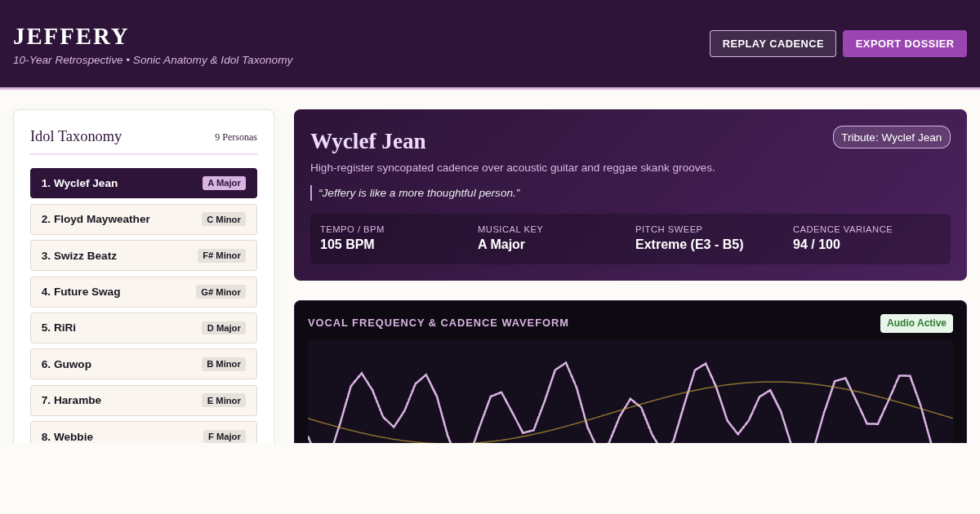This screenshot has width=980, height=514.
Task: Click the B Minor key tag
Action: [x=224, y=364]
